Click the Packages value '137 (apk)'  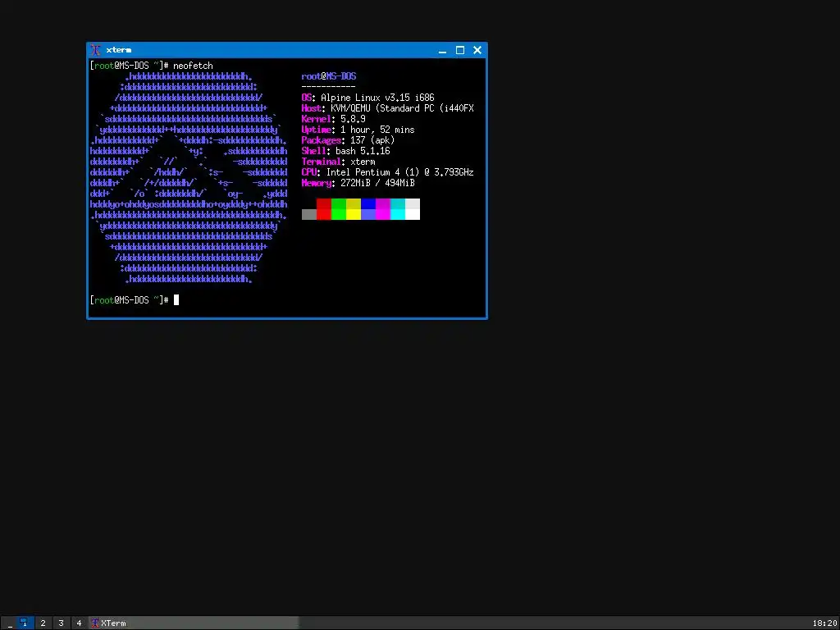pyautogui.click(x=372, y=140)
